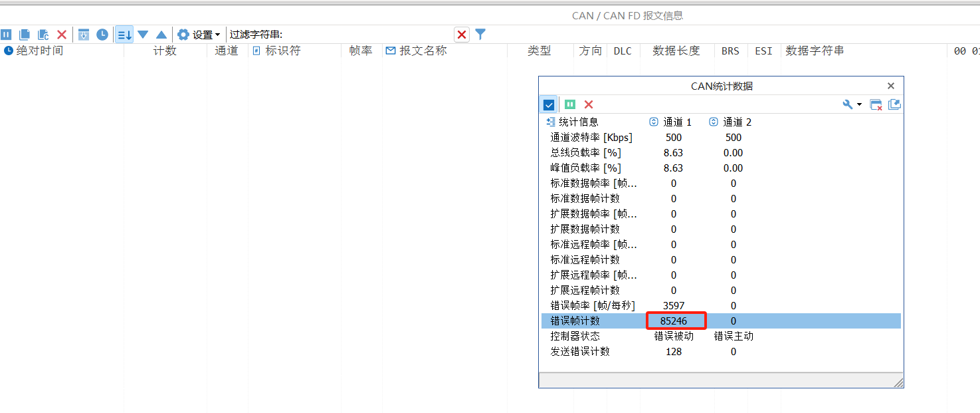The image size is (980, 413).
Task: Sort by the 绝对时间 column header
Action: (39, 51)
